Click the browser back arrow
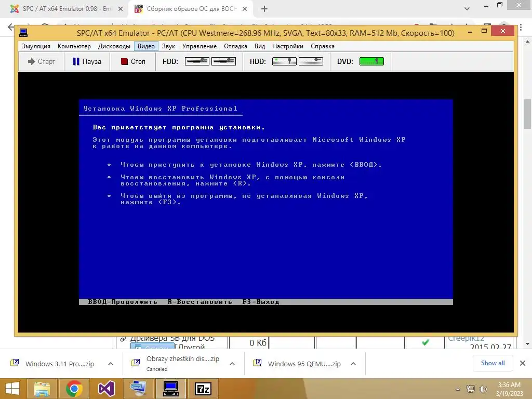The width and height of the screenshot is (532, 399). [x=11, y=27]
